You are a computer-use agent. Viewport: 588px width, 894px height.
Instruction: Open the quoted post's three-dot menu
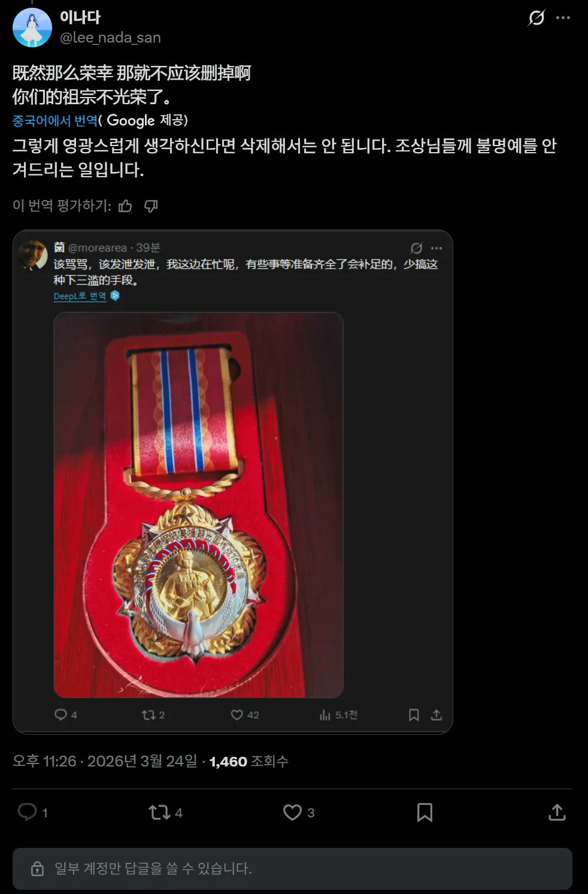tap(437, 248)
